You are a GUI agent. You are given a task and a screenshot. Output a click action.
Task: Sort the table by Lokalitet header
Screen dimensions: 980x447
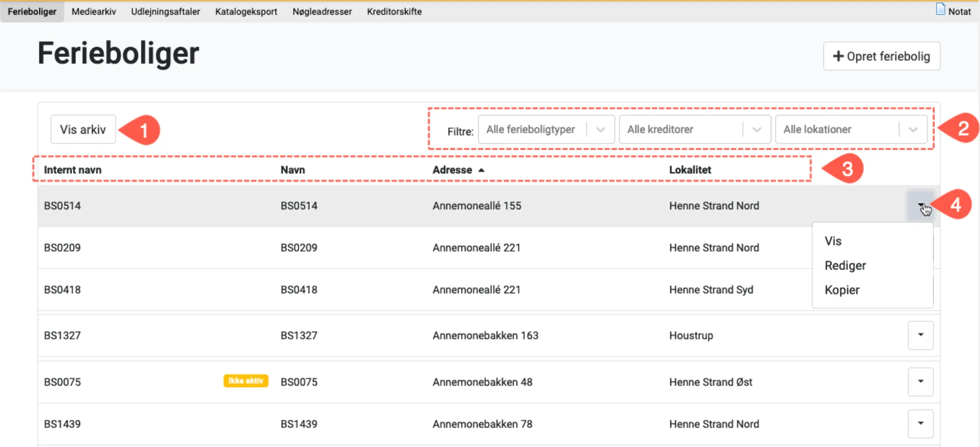coord(690,170)
